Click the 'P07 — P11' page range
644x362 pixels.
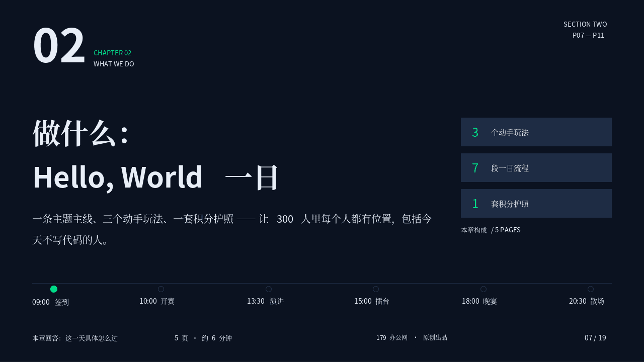point(588,35)
